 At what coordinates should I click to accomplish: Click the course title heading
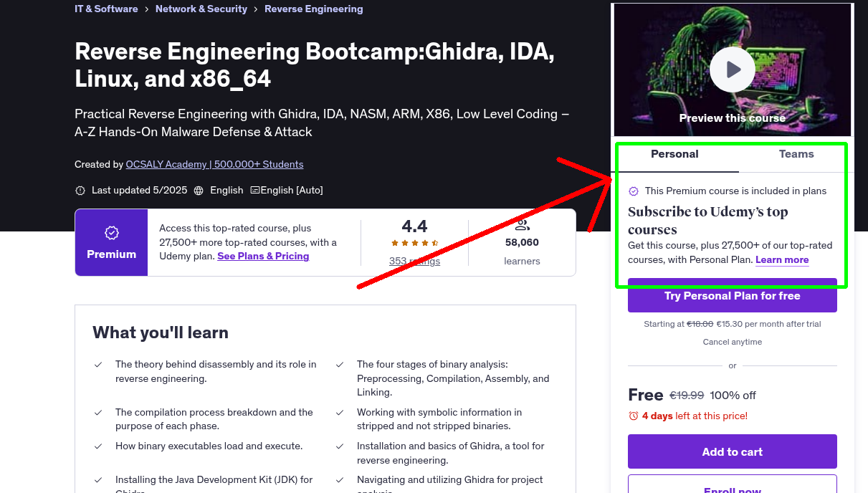point(315,64)
